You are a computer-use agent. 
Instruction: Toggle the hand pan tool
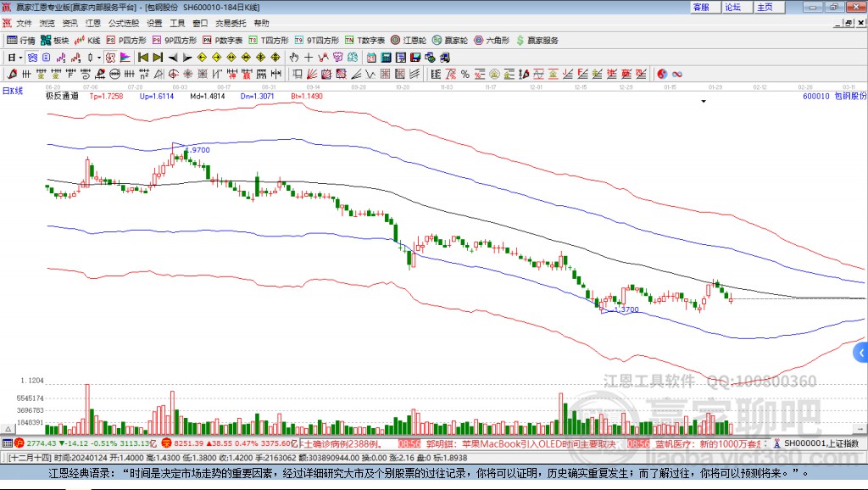(294, 58)
